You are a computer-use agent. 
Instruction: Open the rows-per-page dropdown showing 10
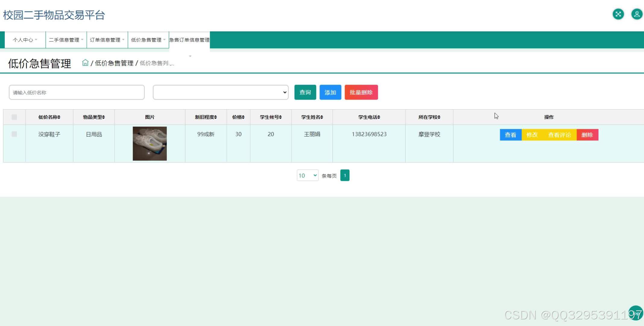[308, 175]
